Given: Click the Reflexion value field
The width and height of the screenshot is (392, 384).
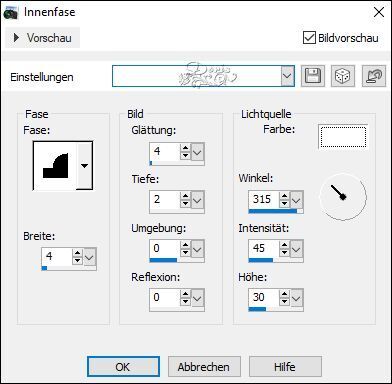Looking at the screenshot, I should point(165,298).
